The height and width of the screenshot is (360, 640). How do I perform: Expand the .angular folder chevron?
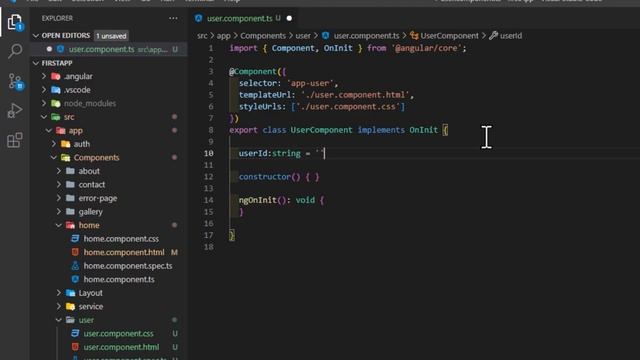(x=44, y=76)
